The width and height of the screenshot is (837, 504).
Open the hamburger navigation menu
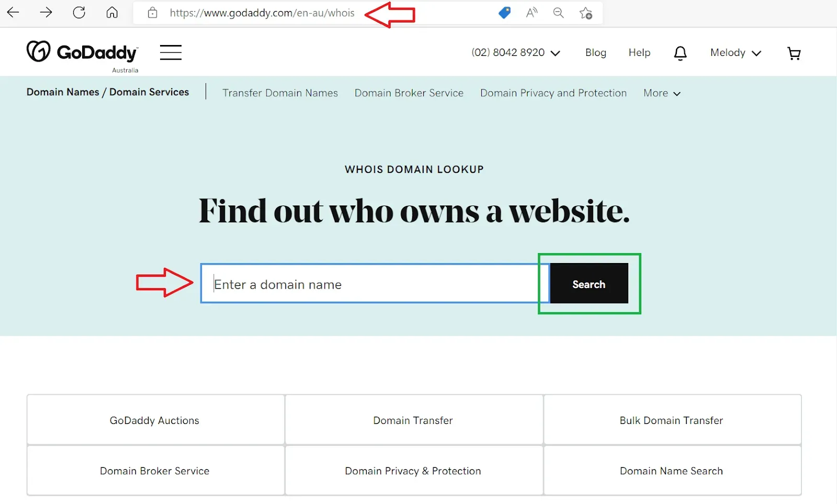171,52
